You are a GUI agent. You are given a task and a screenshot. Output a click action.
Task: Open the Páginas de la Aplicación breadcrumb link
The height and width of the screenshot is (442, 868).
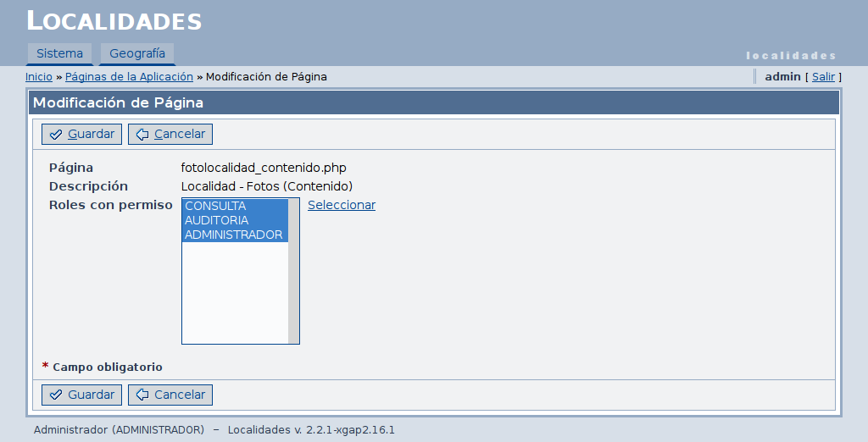click(x=129, y=77)
